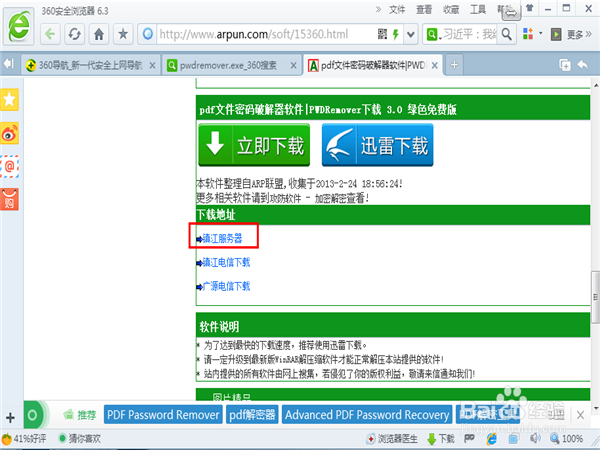Open a new tab with the plus button

(x=454, y=65)
